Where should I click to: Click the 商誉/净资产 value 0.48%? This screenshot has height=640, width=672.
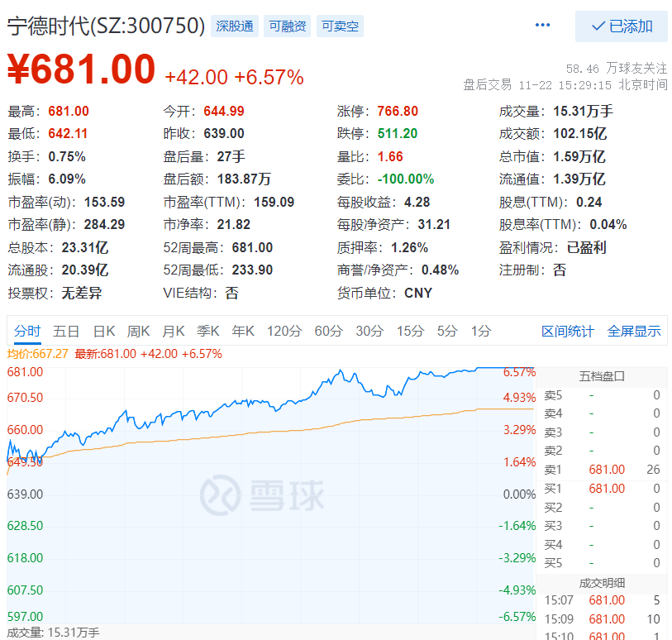pyautogui.click(x=440, y=270)
